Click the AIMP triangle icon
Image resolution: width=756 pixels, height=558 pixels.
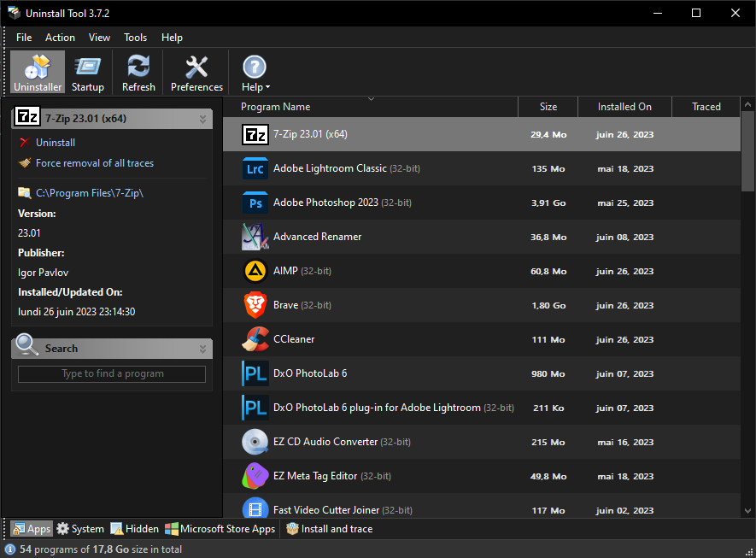255,271
